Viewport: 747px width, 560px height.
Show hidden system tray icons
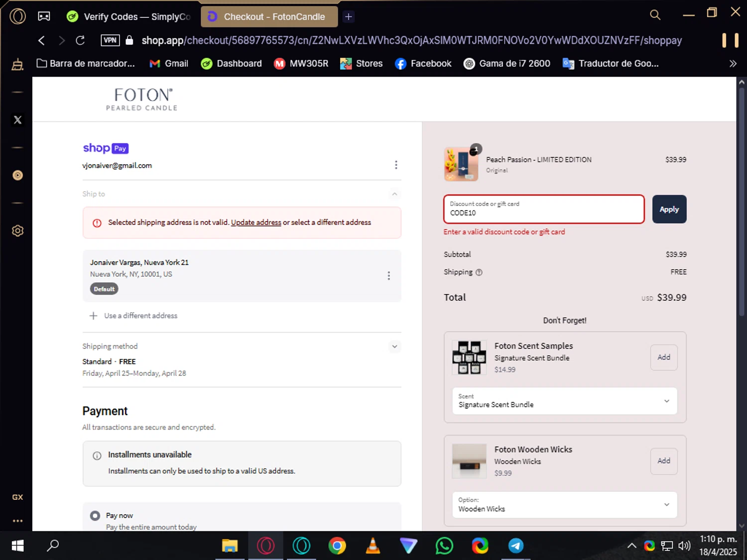coord(631,546)
